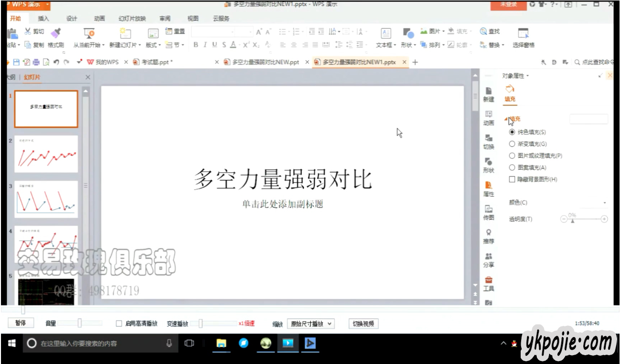The height and width of the screenshot is (364, 620).
Task: Open the 动画 animation side panel icon
Action: 488,115
